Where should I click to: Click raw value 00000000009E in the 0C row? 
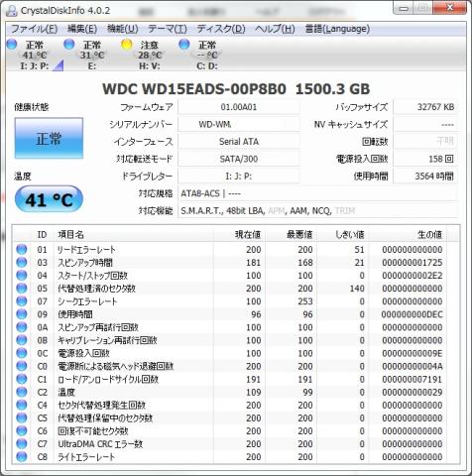[x=413, y=353]
